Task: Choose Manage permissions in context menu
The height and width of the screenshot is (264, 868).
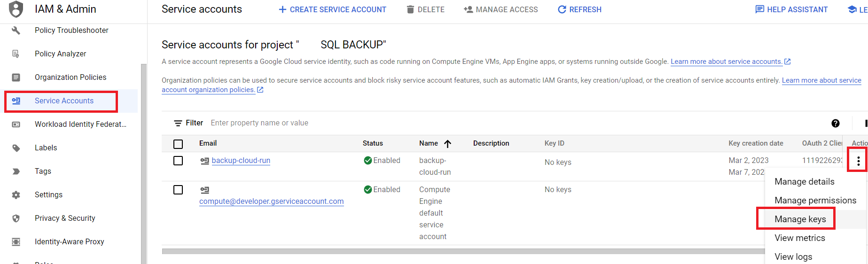Action: tap(815, 201)
